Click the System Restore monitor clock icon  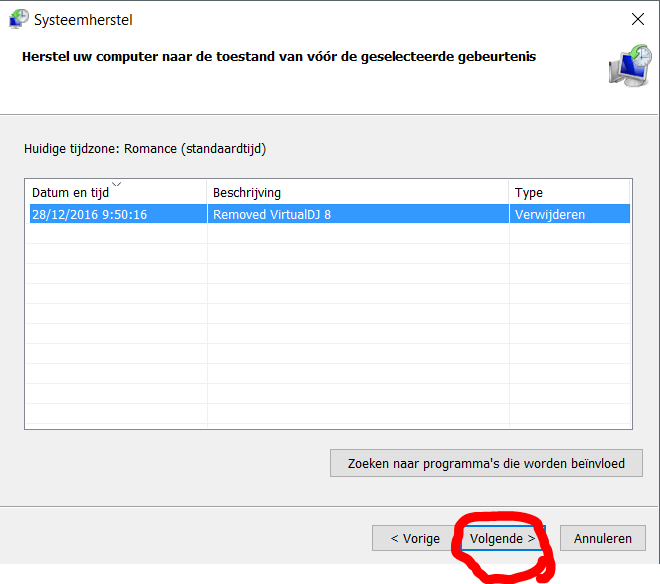(x=630, y=66)
